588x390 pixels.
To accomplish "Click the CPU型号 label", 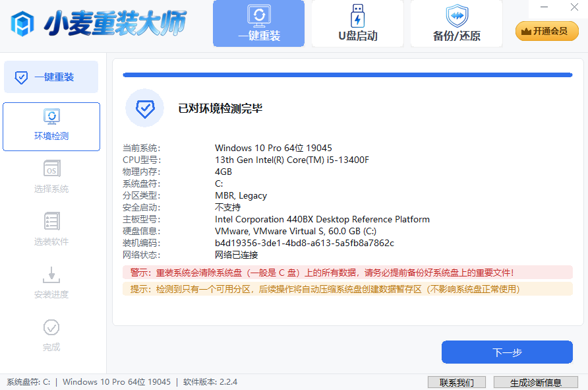I will coord(142,160).
